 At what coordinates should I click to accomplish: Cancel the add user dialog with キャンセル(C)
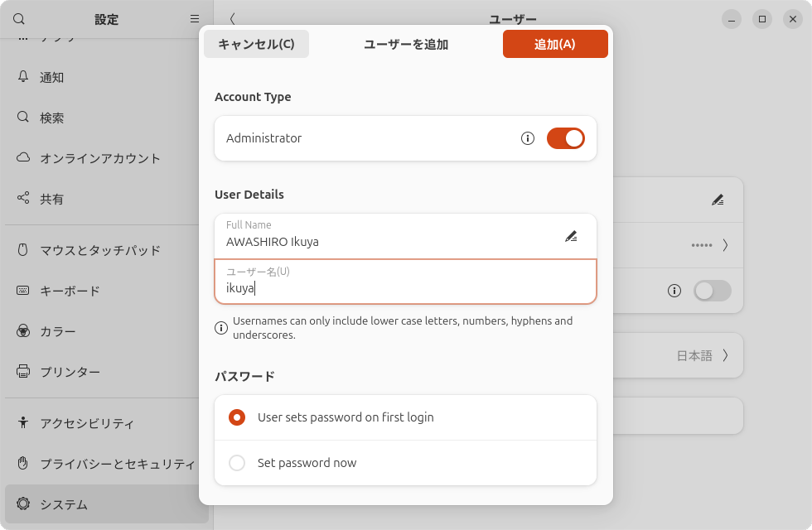click(x=256, y=44)
